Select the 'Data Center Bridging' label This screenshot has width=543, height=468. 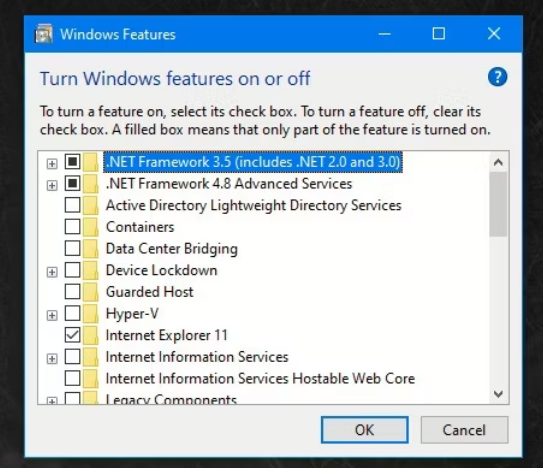coord(172,249)
